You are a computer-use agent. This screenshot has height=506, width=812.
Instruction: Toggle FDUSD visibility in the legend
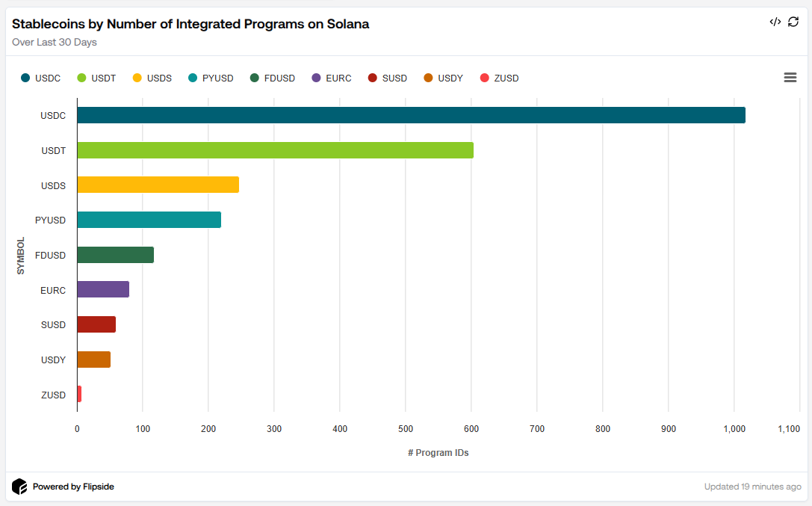click(273, 78)
